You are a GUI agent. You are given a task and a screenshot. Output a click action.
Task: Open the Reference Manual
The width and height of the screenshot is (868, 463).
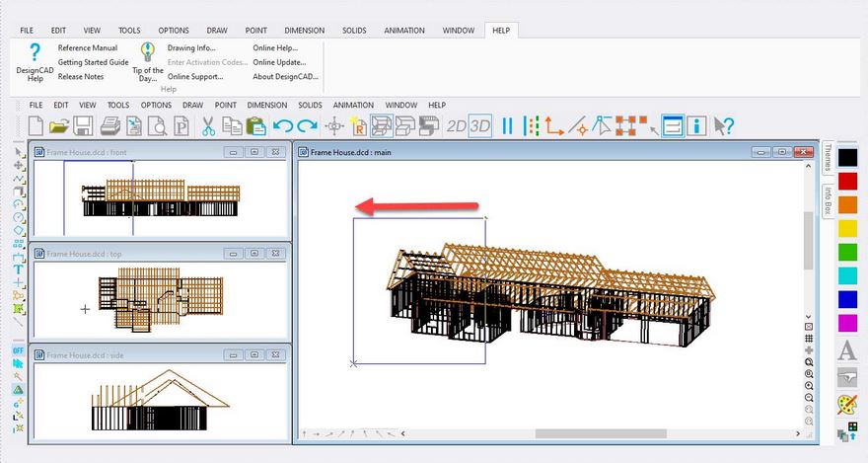coord(87,47)
